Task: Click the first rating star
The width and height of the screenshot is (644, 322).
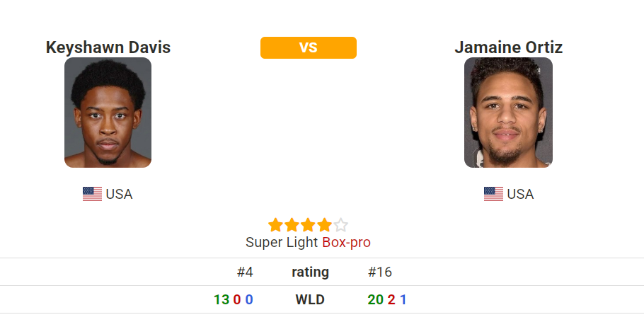Action: click(x=275, y=226)
